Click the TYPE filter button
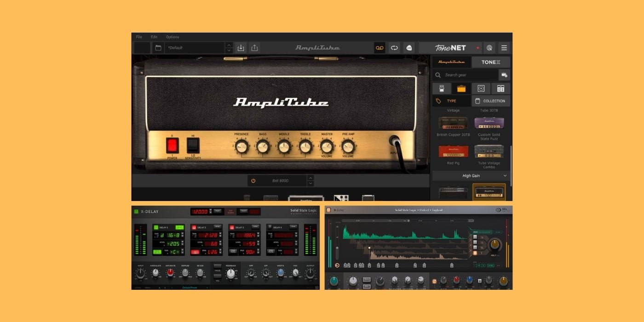 pos(451,101)
